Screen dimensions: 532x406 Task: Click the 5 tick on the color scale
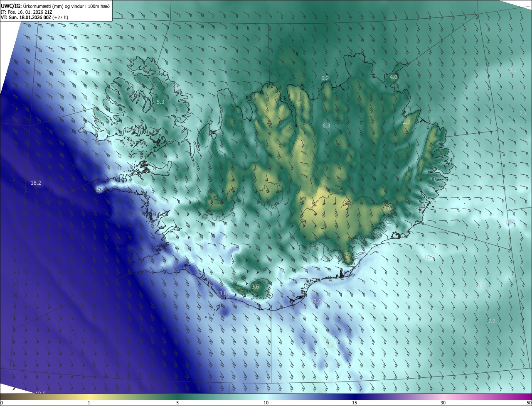tap(177, 403)
